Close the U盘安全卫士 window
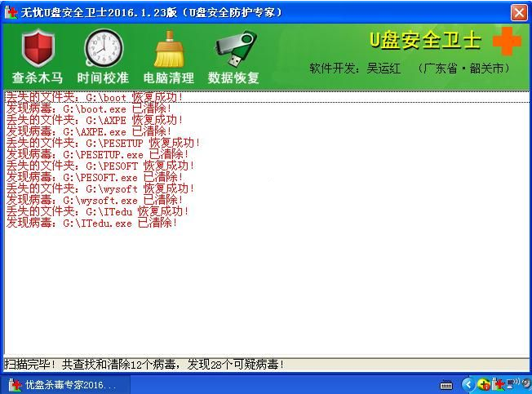 click(519, 12)
